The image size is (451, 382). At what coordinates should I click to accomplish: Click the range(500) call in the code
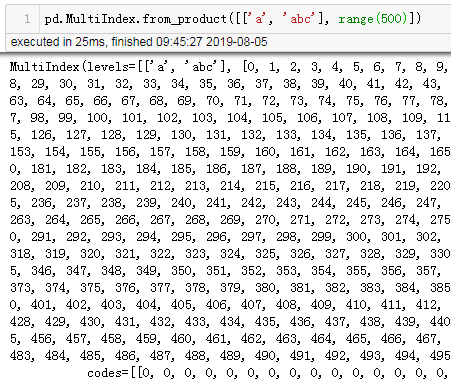click(373, 19)
